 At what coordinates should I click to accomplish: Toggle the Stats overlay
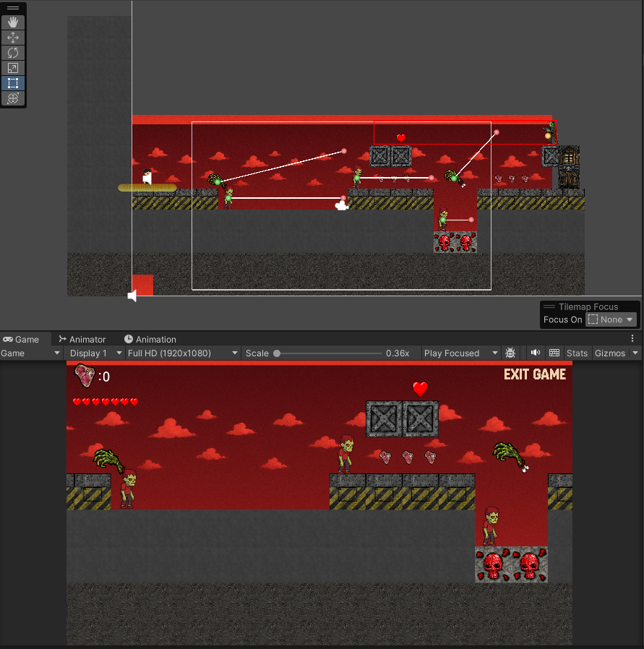(577, 353)
